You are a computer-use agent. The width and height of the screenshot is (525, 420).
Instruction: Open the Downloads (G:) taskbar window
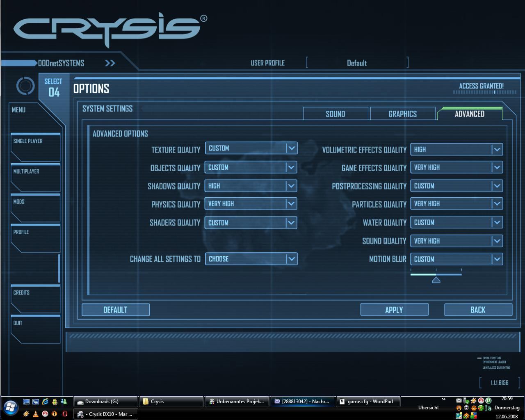click(105, 402)
